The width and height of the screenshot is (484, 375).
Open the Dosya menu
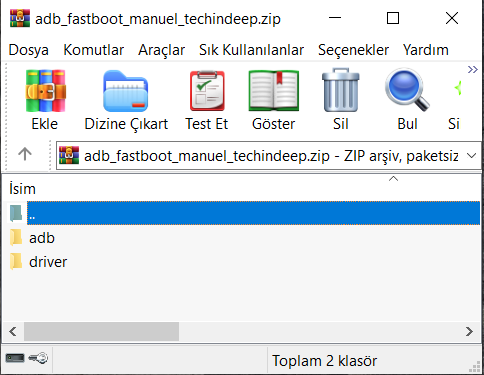click(29, 50)
